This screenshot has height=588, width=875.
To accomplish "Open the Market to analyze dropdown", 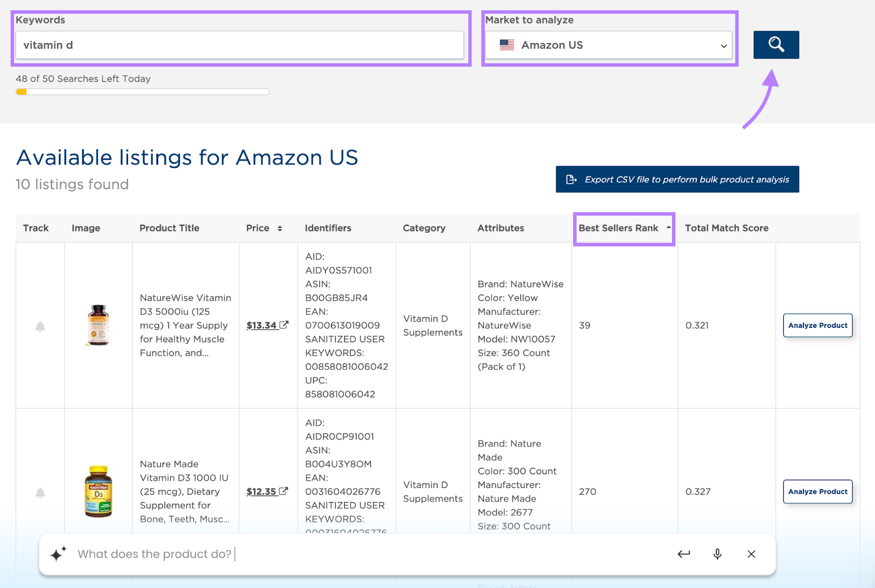I will click(x=609, y=45).
